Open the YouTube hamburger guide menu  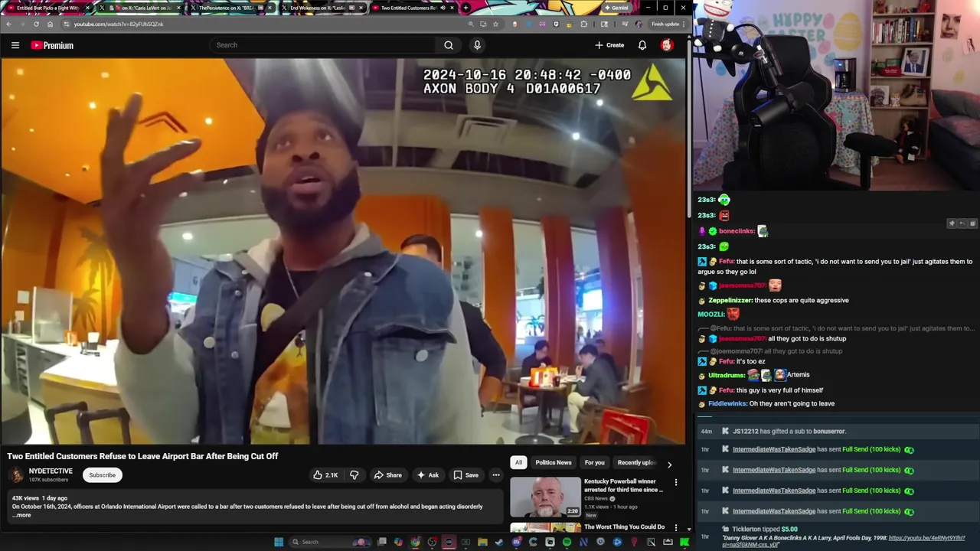point(15,45)
